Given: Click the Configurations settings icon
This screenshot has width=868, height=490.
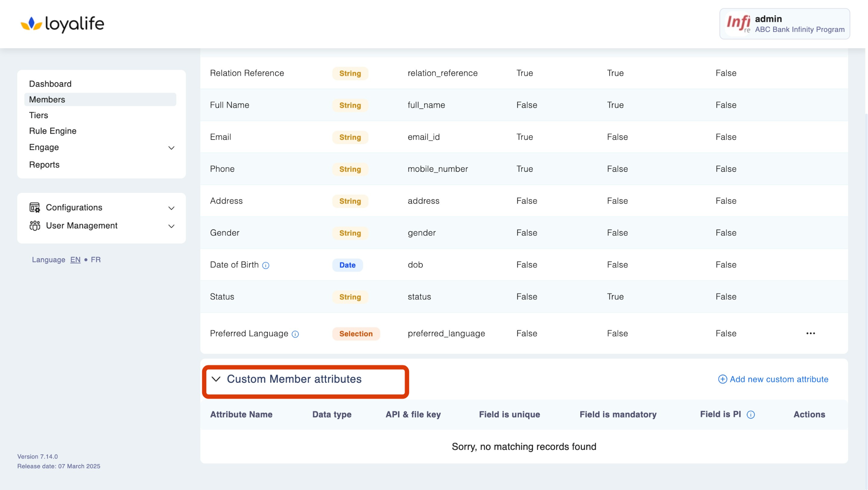Looking at the screenshot, I should pyautogui.click(x=35, y=207).
